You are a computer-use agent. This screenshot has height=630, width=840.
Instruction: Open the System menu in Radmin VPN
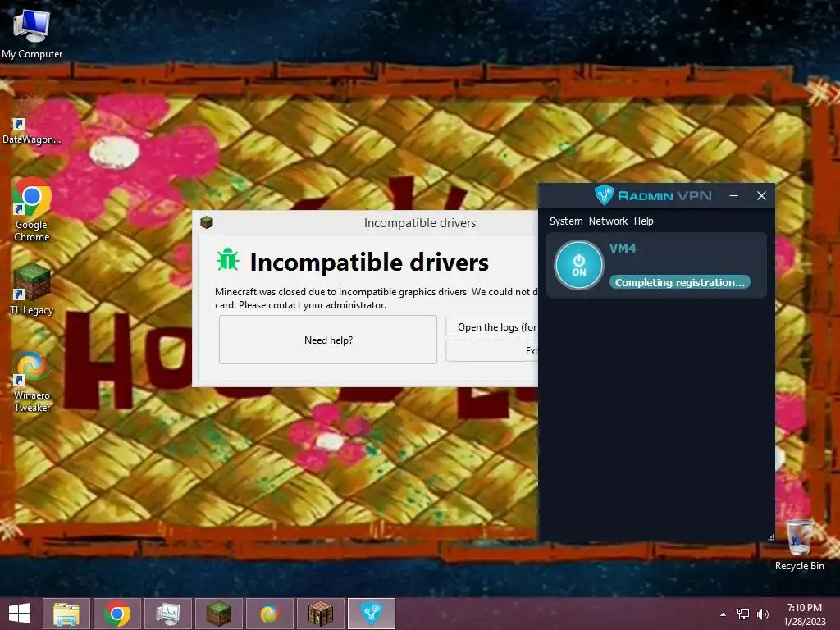(566, 221)
